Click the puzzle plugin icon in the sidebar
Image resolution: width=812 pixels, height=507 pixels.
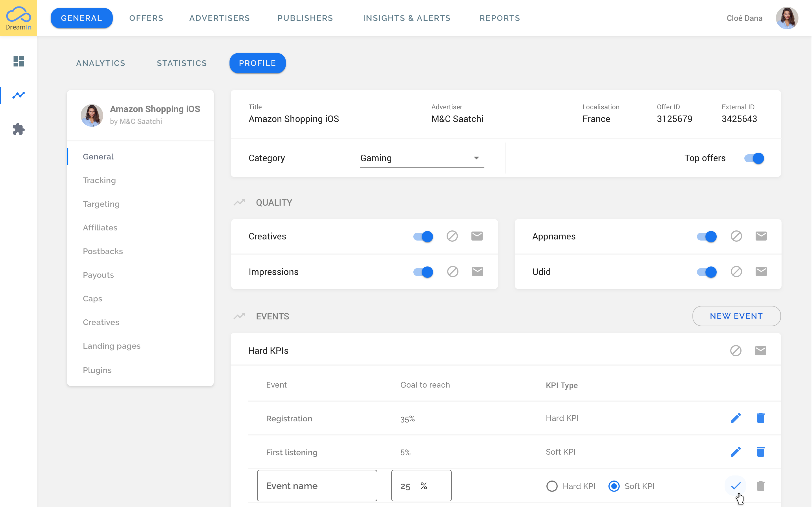click(18, 129)
